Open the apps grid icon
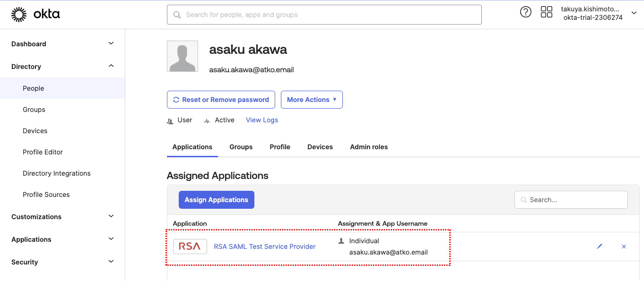The height and width of the screenshot is (281, 644). pos(546,12)
